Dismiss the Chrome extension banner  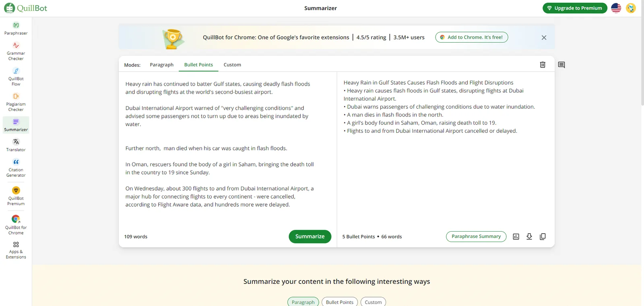click(x=544, y=37)
